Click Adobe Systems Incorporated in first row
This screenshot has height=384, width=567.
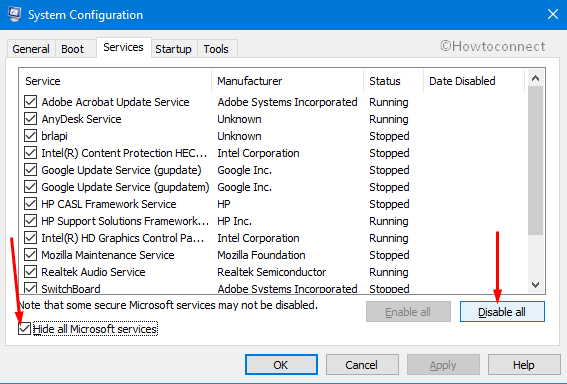tap(287, 102)
